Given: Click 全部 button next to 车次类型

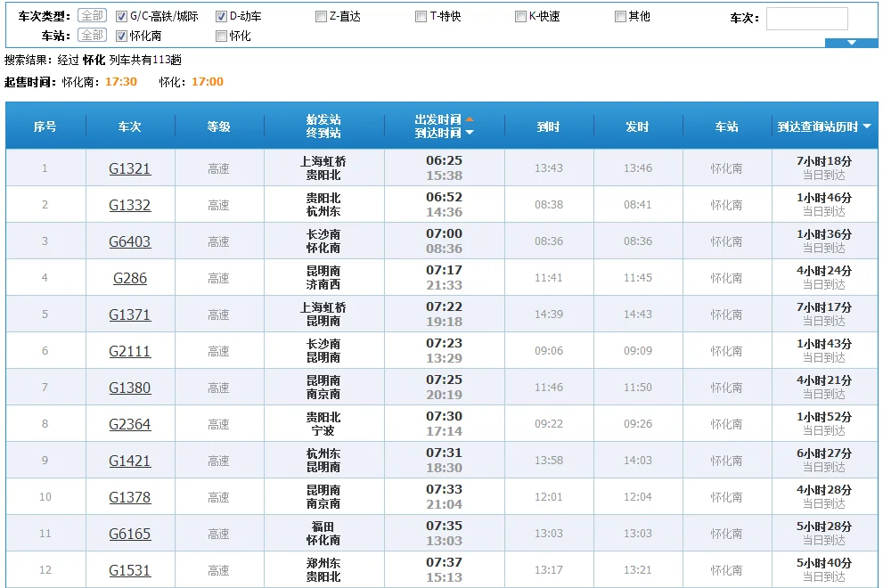Looking at the screenshot, I should (91, 15).
